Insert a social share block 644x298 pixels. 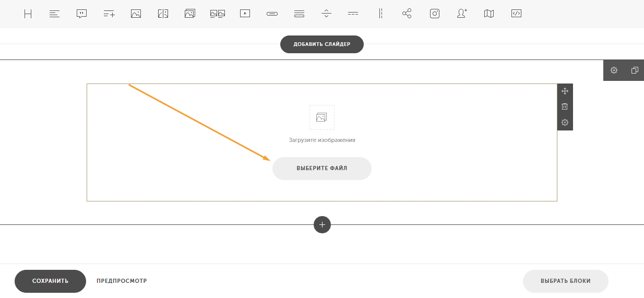click(x=407, y=14)
